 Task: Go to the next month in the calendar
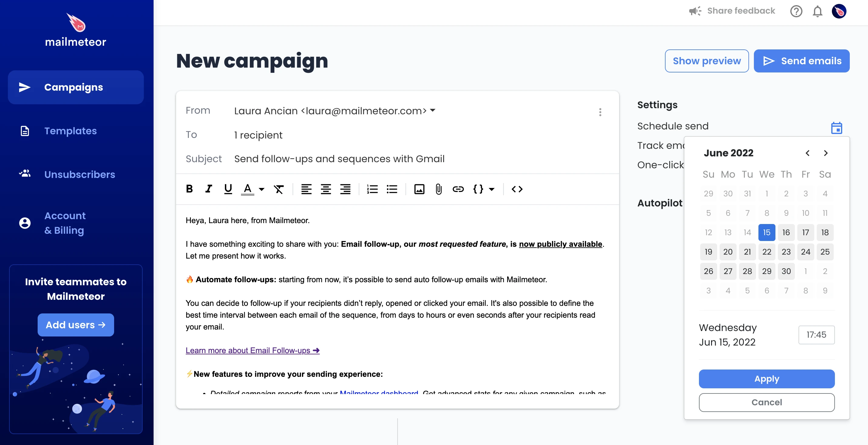point(826,153)
